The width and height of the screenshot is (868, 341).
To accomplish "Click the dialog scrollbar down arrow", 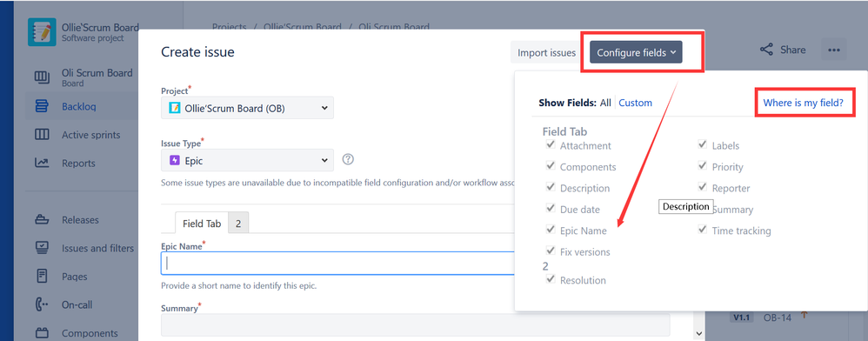I will point(698,333).
